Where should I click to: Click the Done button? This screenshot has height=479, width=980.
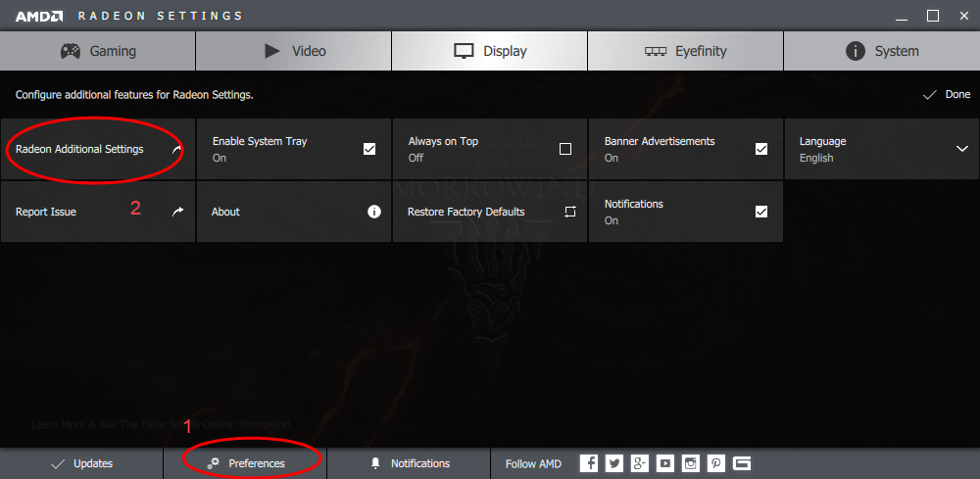click(947, 94)
